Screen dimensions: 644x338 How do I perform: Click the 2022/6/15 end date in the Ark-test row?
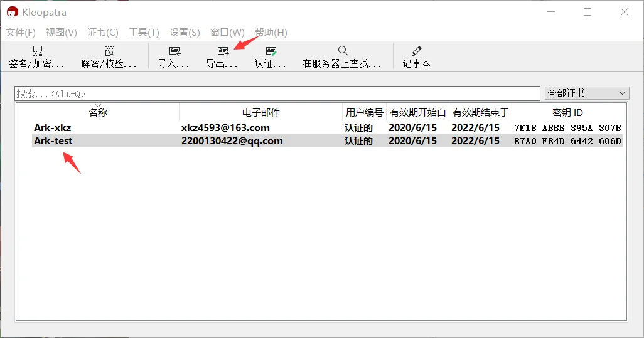coord(476,141)
